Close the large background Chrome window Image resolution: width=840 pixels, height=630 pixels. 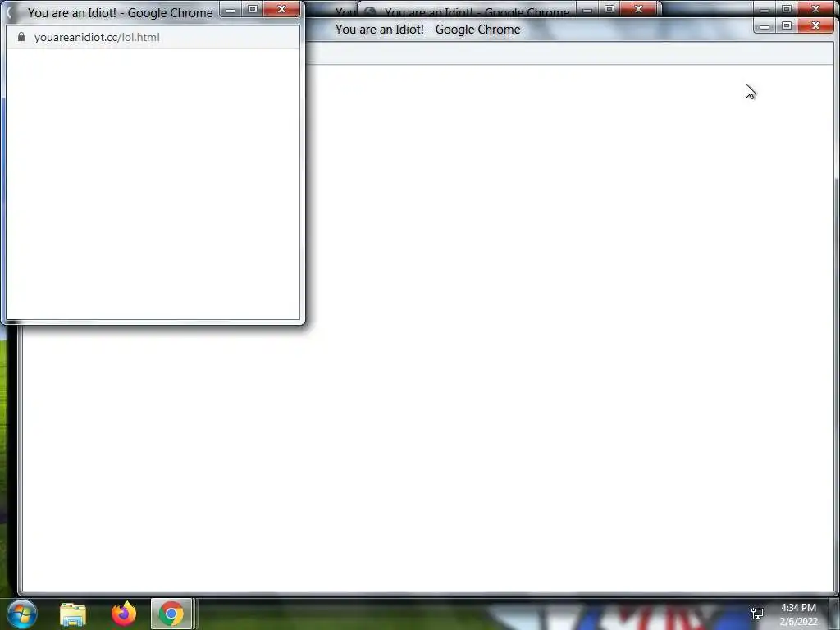(816, 25)
